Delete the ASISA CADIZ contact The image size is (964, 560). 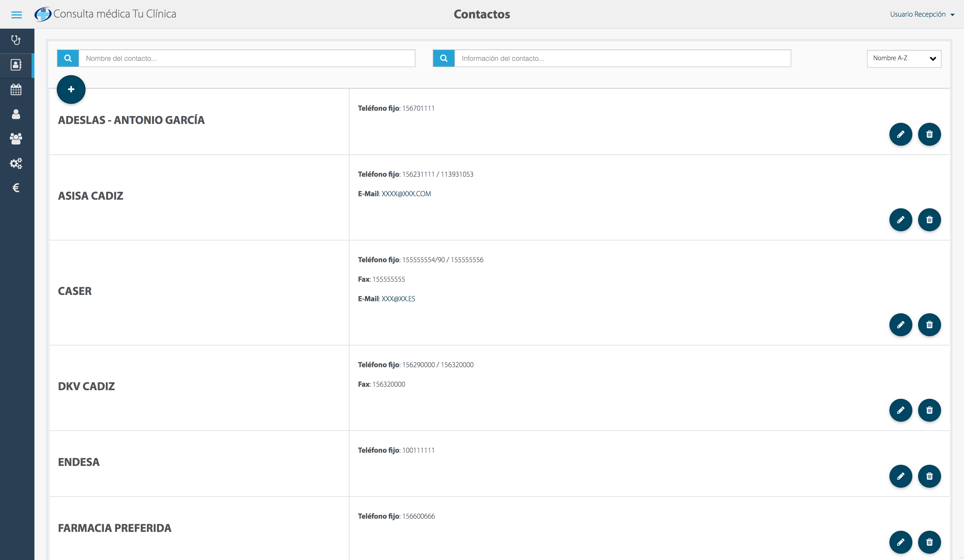pyautogui.click(x=929, y=219)
